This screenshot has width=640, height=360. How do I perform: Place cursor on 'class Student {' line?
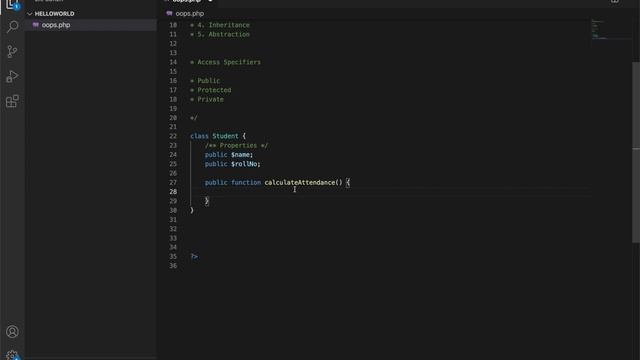pos(218,136)
